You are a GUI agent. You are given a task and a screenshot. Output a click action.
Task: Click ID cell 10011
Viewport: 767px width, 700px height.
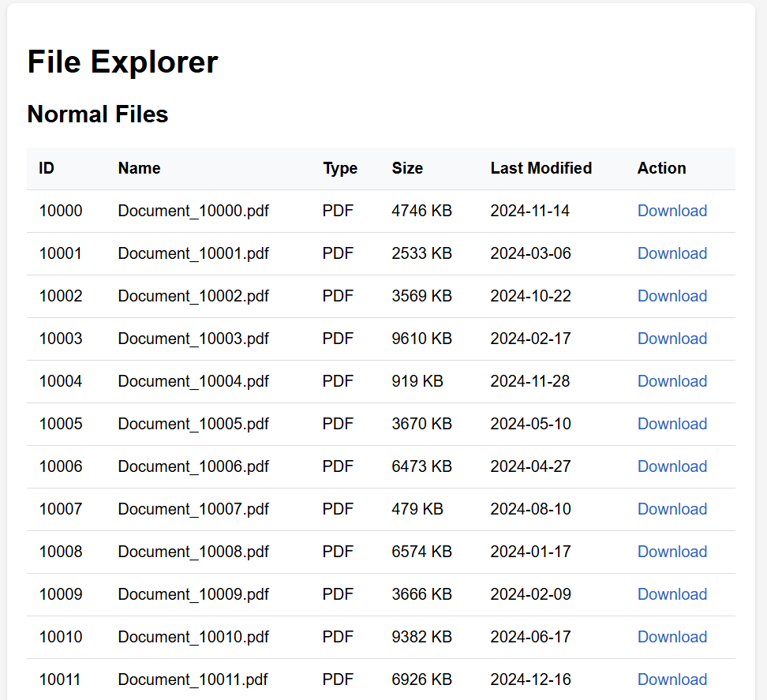coord(60,679)
